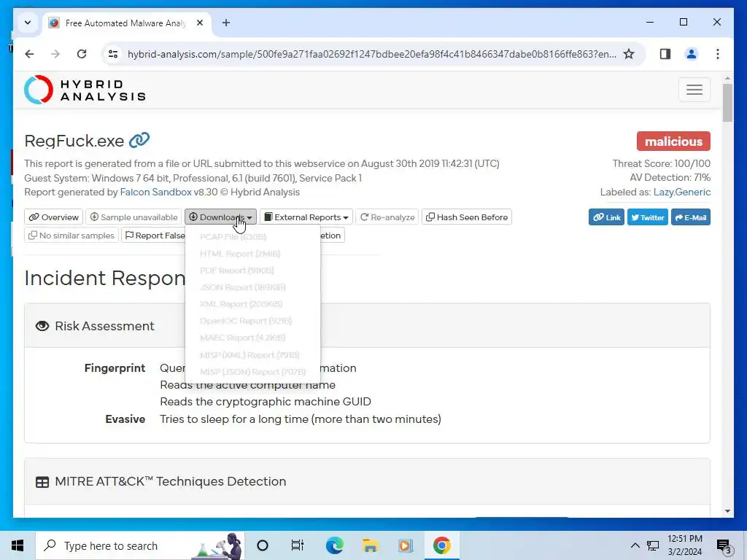Image resolution: width=747 pixels, height=560 pixels.
Task: Open the notification center icon
Action: (724, 545)
